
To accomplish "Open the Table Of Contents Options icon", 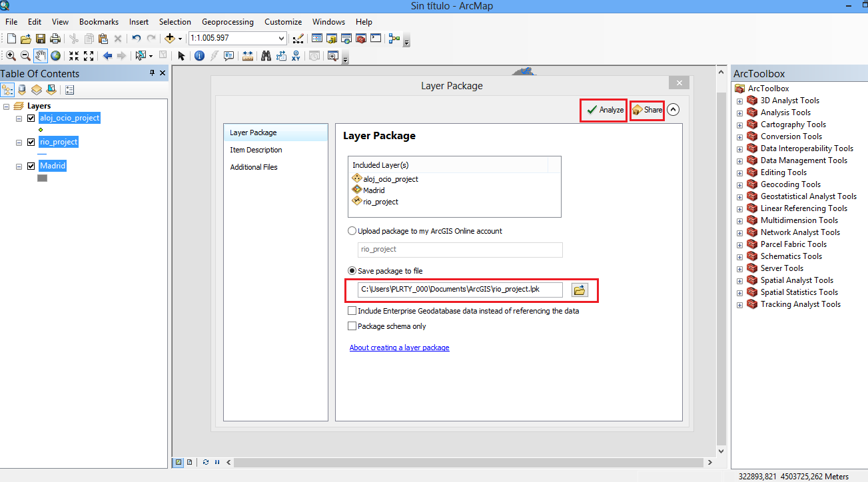I will tap(70, 89).
